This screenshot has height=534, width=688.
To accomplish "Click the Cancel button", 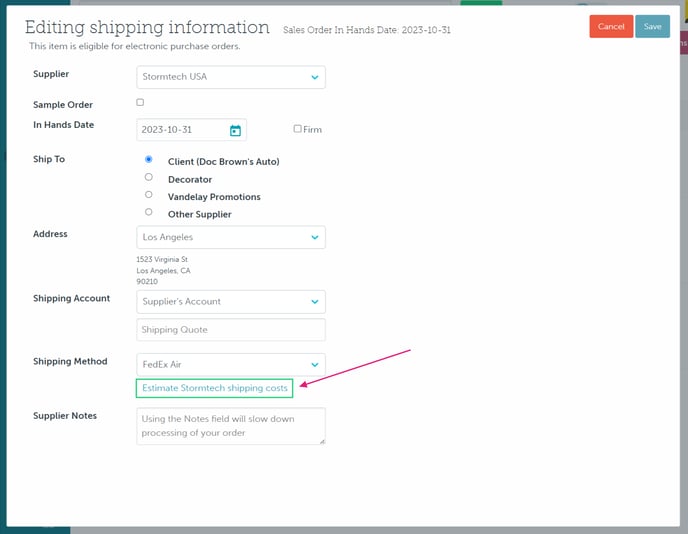I will click(610, 27).
